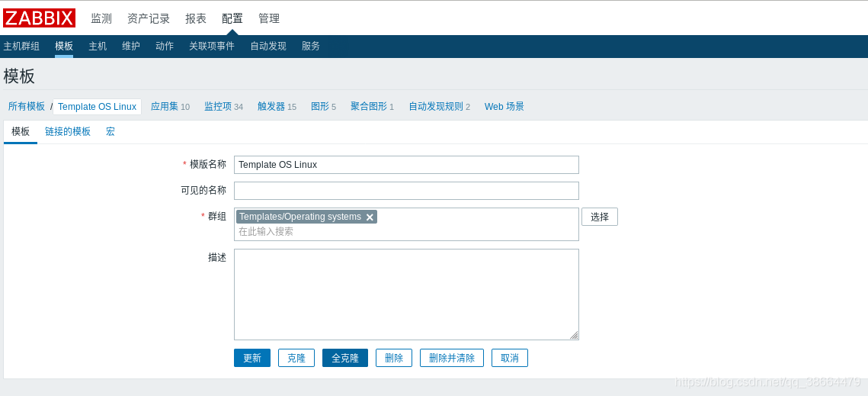Click the 更新 button
The width and height of the screenshot is (868, 396).
pyautogui.click(x=252, y=358)
